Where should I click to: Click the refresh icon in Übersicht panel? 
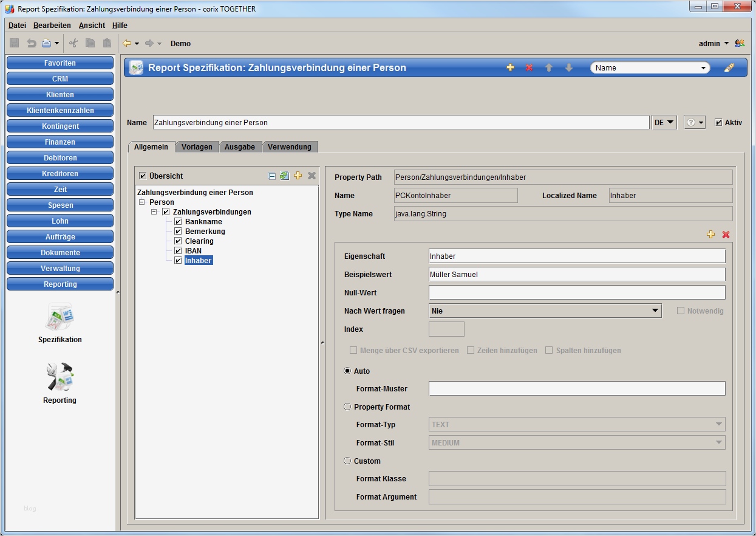point(284,176)
